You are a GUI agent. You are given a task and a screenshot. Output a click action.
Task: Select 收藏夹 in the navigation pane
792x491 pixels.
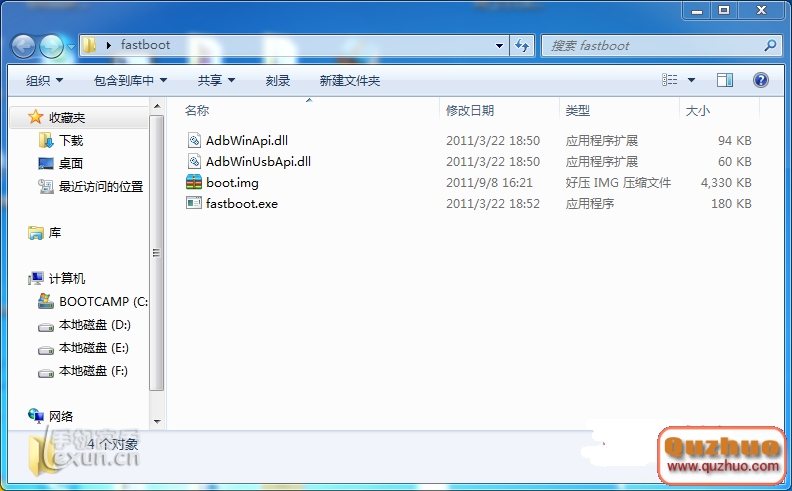[67, 118]
